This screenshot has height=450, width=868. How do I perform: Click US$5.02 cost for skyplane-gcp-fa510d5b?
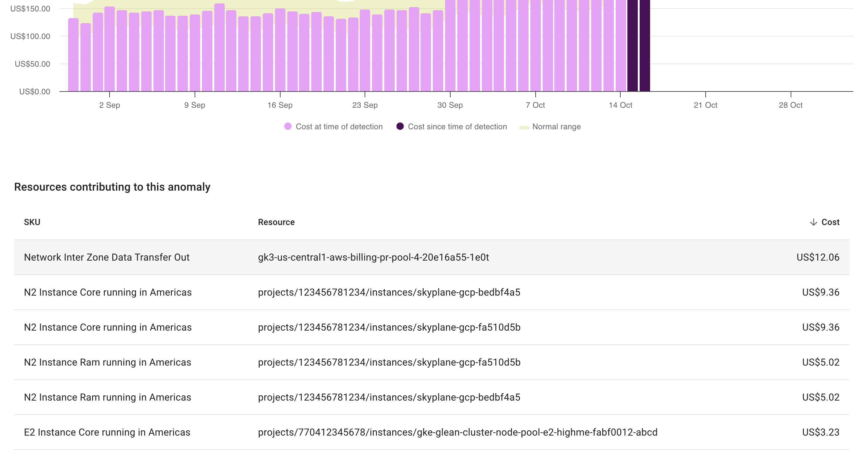point(820,362)
